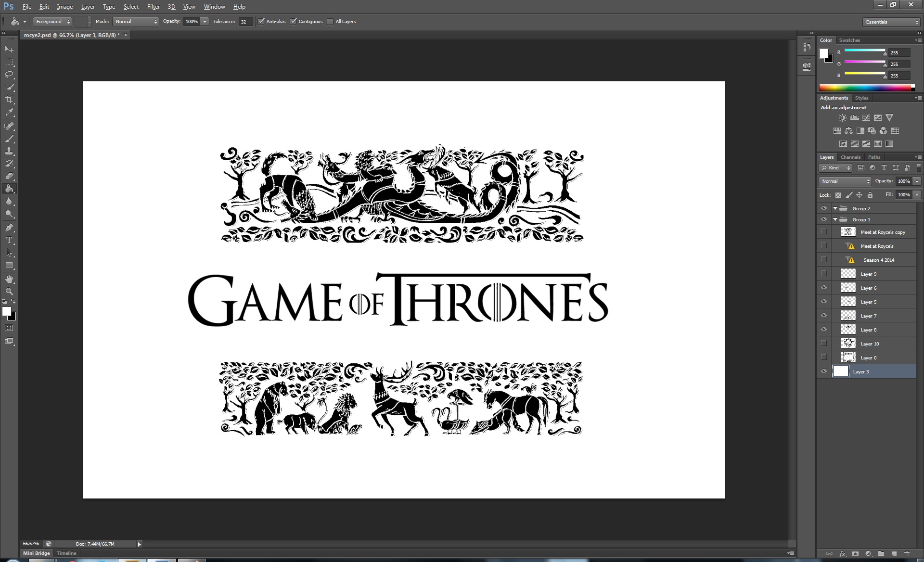
Task: Click the layer styles fx icon
Action: click(843, 554)
